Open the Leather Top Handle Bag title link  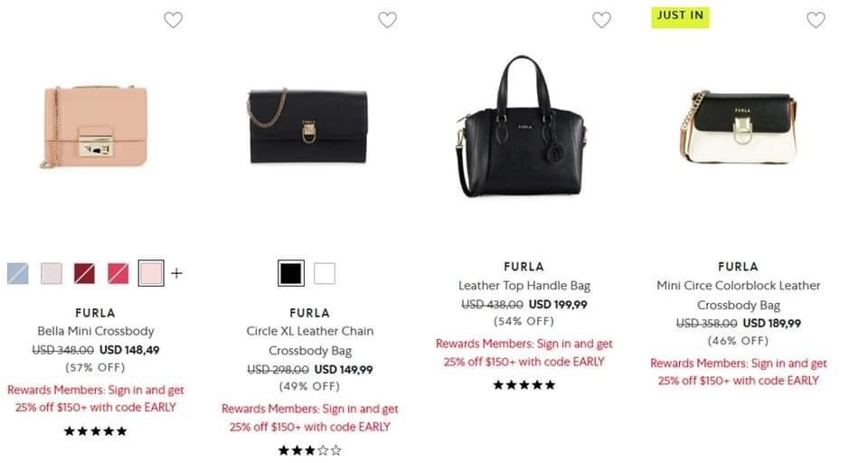tap(524, 286)
